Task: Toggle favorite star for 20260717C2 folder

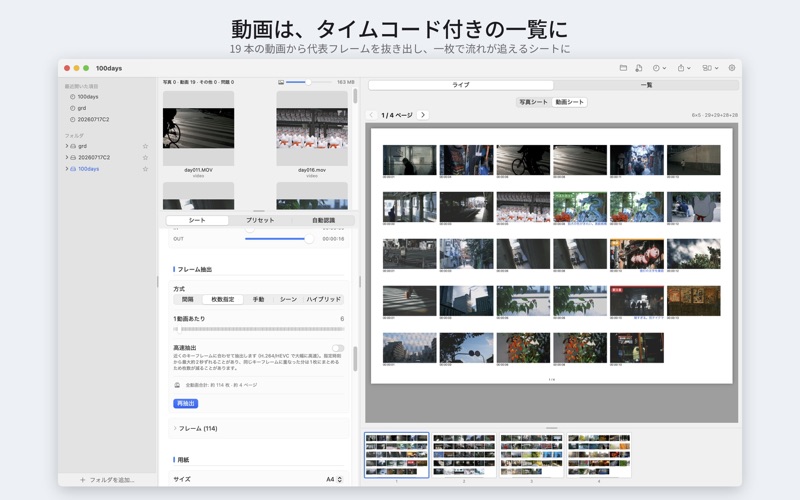Action: coord(145,157)
